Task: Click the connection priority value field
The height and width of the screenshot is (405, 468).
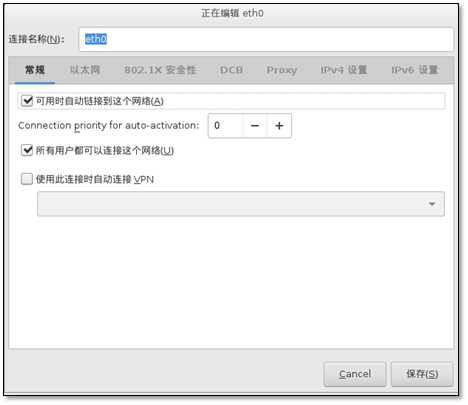Action: pyautogui.click(x=226, y=126)
